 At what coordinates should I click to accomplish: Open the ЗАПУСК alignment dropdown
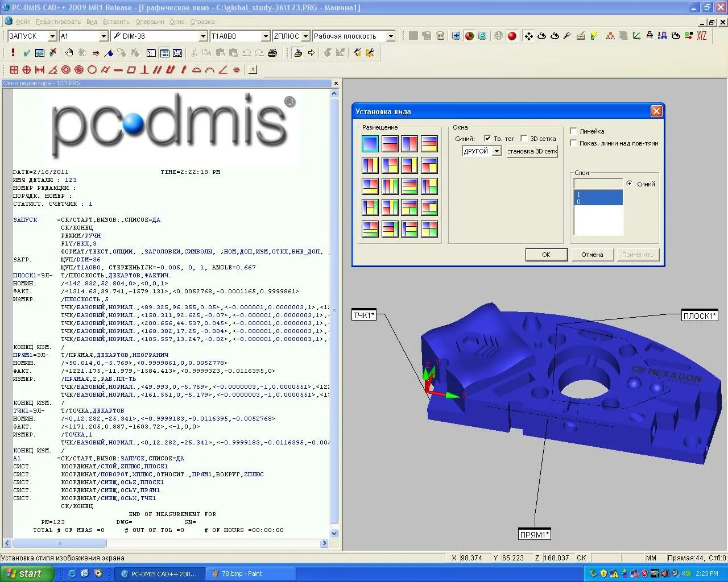click(52, 36)
